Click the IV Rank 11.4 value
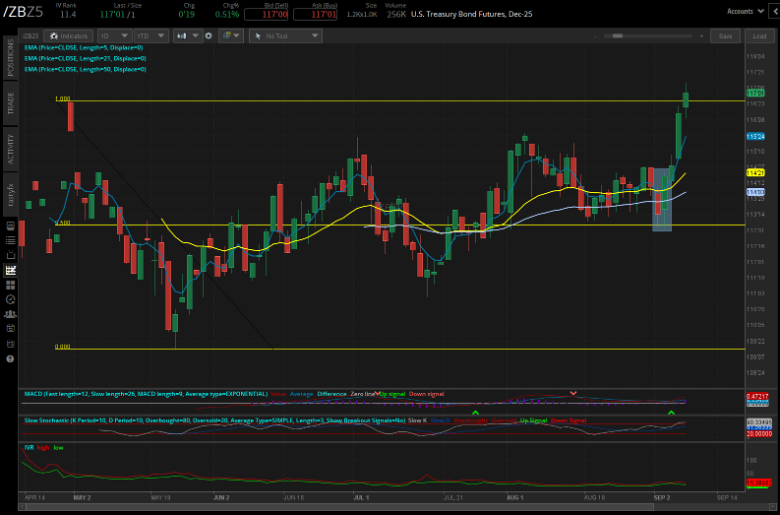Image resolution: width=780 pixels, height=515 pixels. [x=68, y=14]
